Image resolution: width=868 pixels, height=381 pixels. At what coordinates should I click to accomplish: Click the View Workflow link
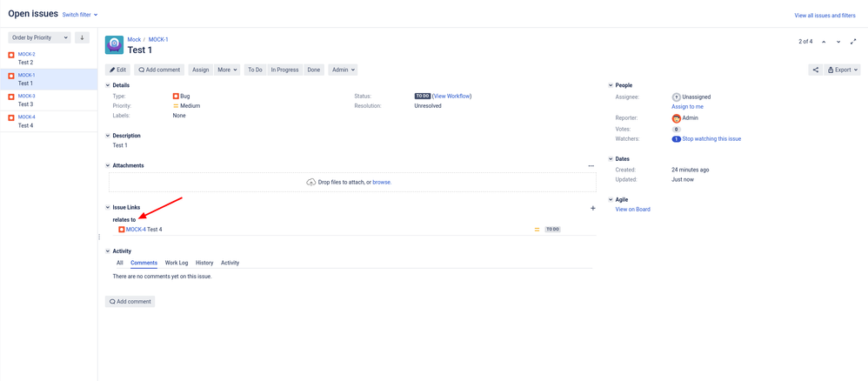tap(451, 96)
